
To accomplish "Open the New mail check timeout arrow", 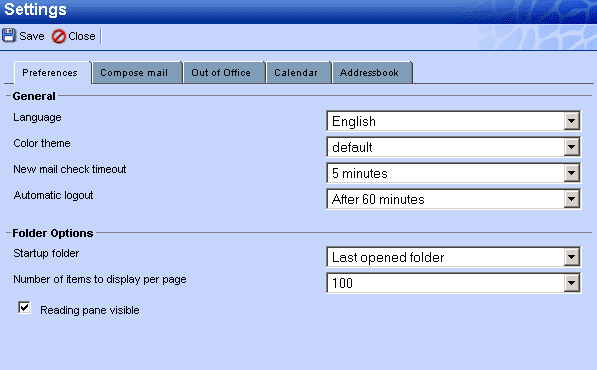I will [x=571, y=173].
